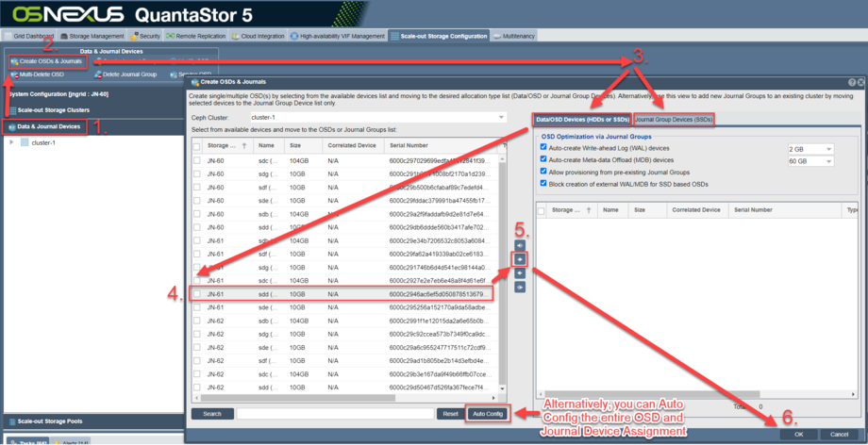This screenshot has height=445, width=868.
Task: Open the Alerts panel tab at bottom
Action: click(70, 442)
